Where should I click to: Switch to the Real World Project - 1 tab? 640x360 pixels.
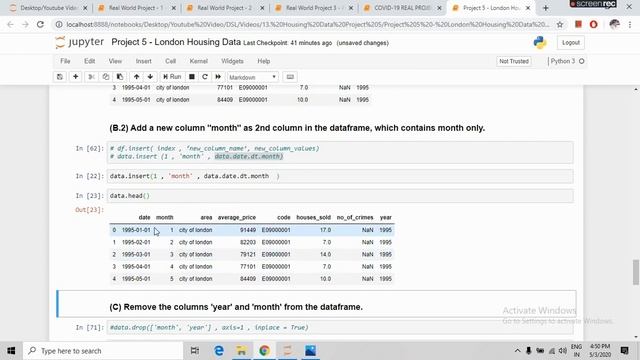coord(136,8)
